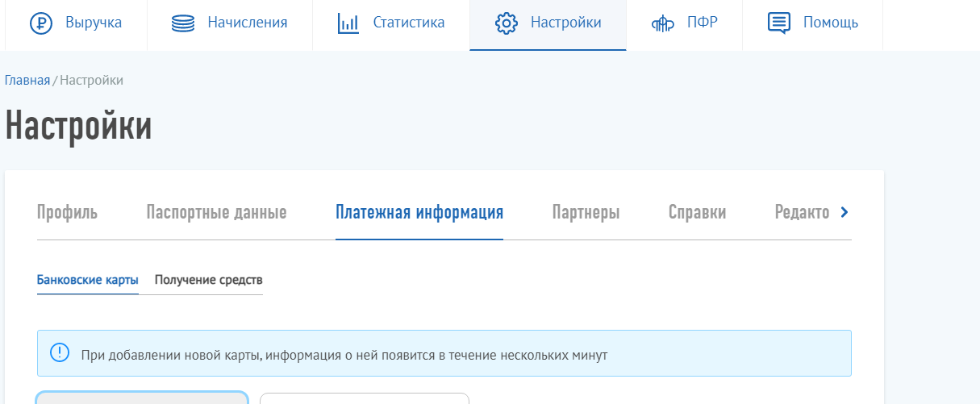Click the coin stack icon for Начисления
This screenshot has width=980, height=404.
pos(183,23)
